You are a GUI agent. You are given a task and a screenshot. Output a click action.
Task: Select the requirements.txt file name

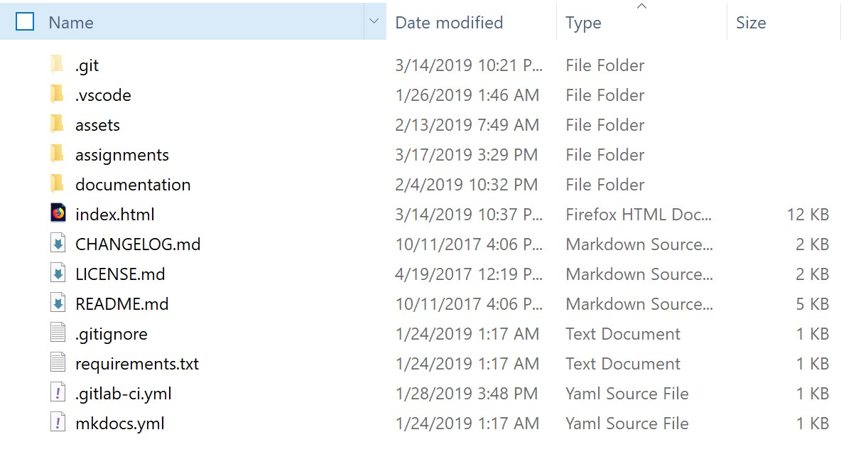pos(137,364)
